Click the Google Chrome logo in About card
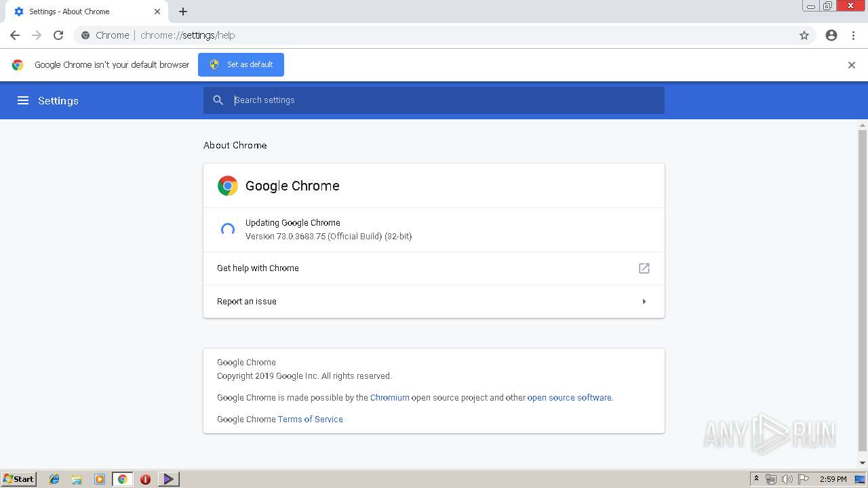The image size is (868, 488). (x=228, y=186)
